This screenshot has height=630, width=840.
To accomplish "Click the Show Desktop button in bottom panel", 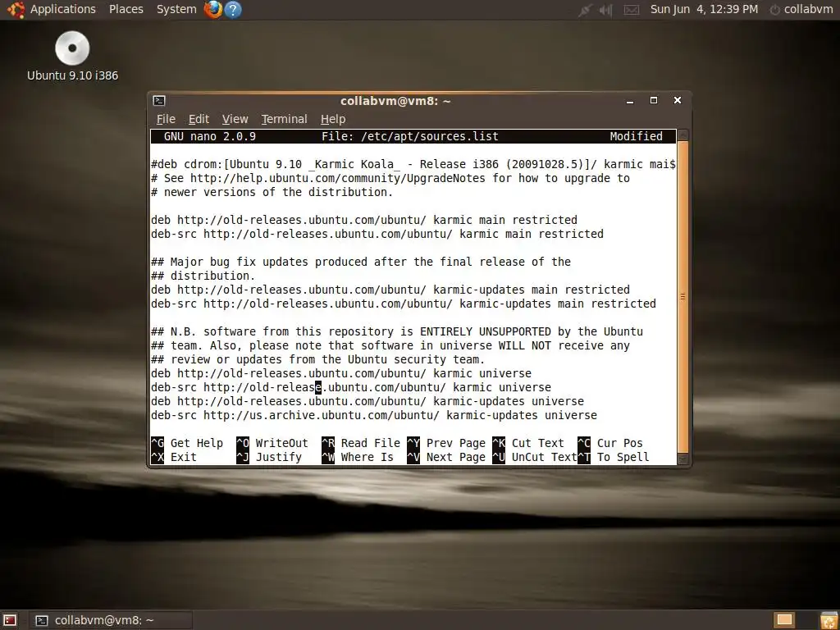I will point(10,620).
